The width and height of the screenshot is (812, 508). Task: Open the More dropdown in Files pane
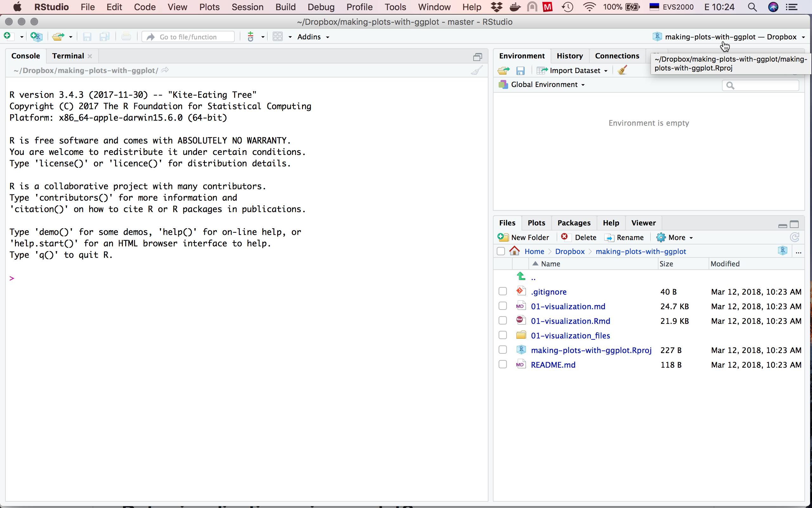coord(675,237)
